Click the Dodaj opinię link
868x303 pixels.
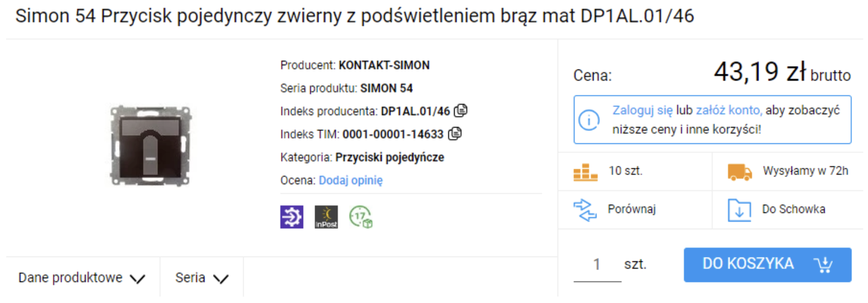click(x=350, y=180)
